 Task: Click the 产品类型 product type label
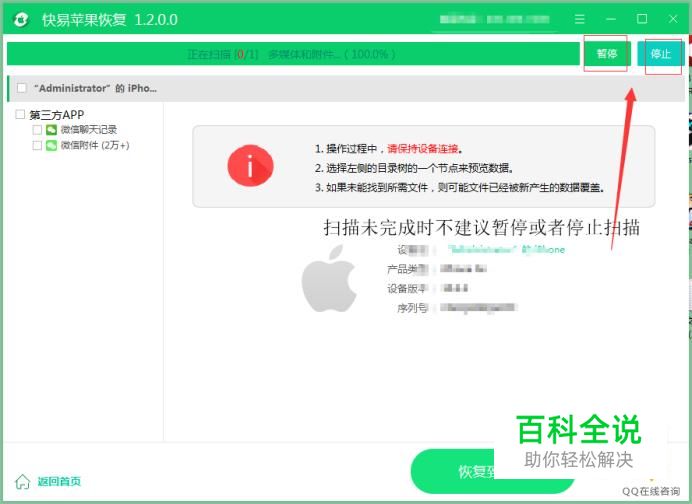coord(407,269)
